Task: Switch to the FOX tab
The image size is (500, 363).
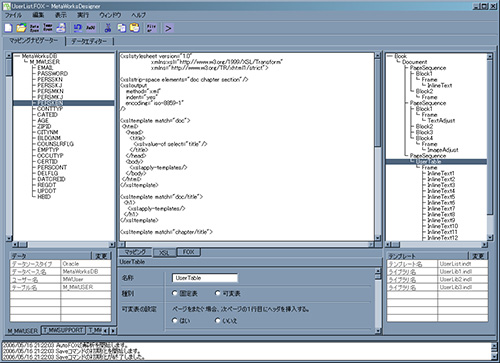Action: [188, 252]
